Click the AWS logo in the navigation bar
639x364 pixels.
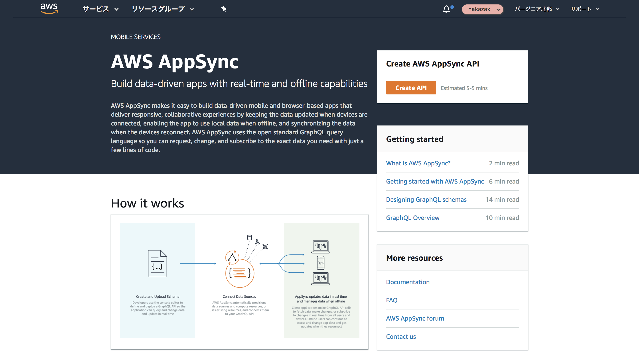(x=49, y=8)
